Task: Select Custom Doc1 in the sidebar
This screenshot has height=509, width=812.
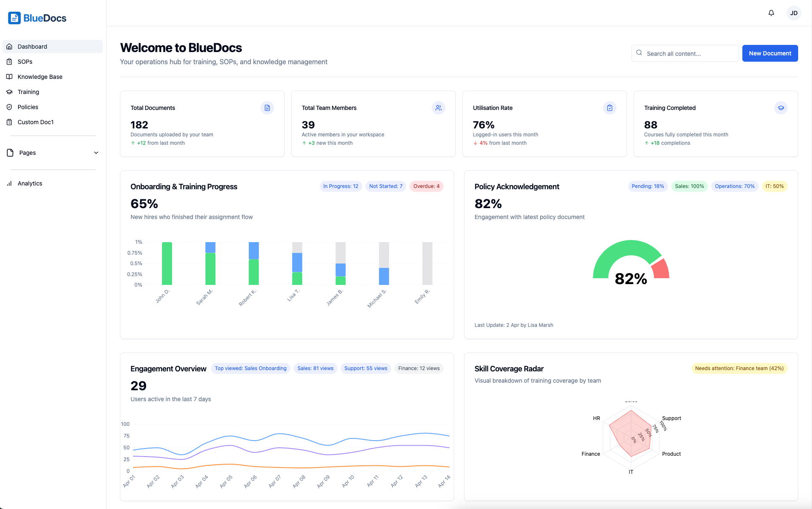Action: 36,122
